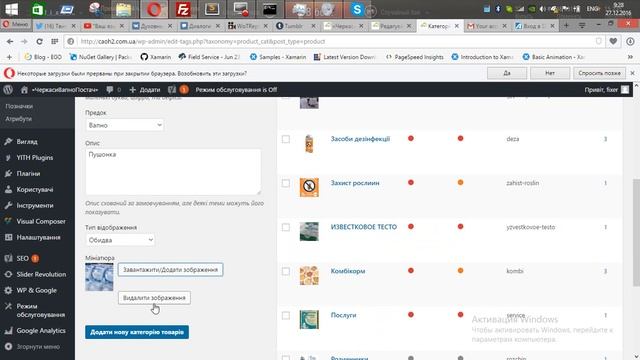This screenshot has width=640, height=360.
Task: Click the SEO sidebar icon
Action: (x=8, y=258)
